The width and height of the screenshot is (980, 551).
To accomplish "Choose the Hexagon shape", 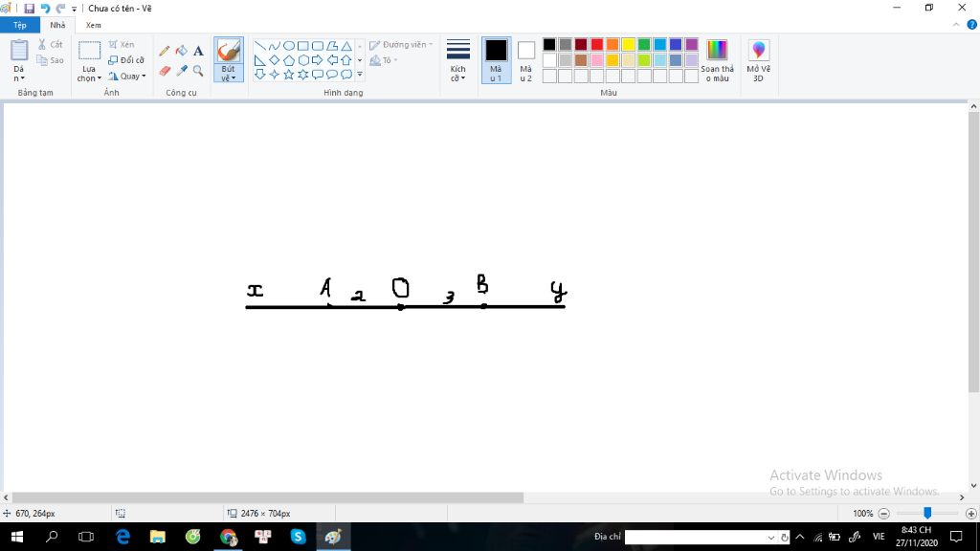I will coord(303,60).
